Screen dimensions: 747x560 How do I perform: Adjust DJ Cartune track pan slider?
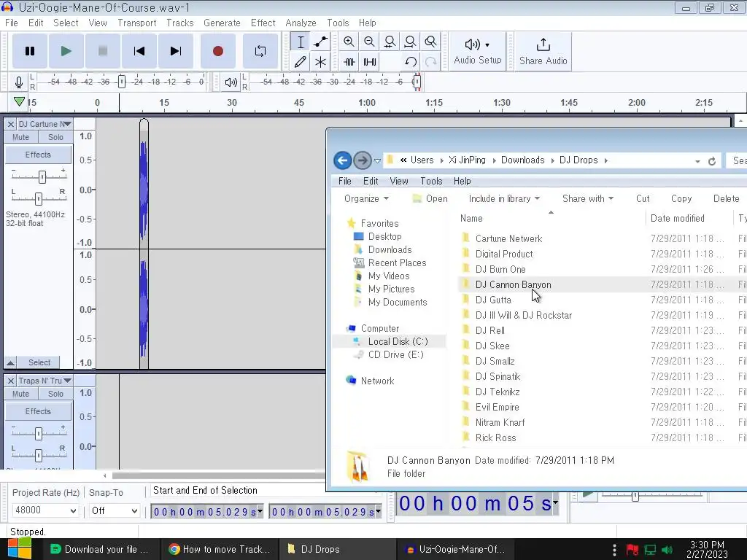pyautogui.click(x=39, y=198)
